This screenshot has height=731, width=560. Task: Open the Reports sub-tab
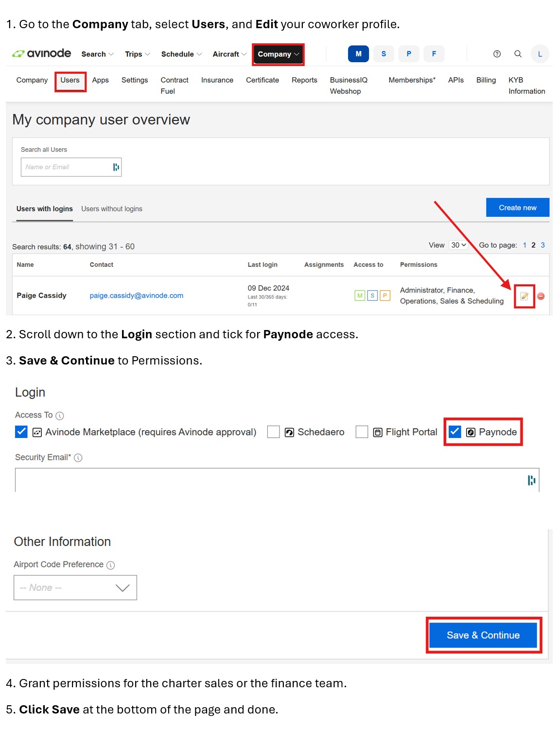(304, 80)
